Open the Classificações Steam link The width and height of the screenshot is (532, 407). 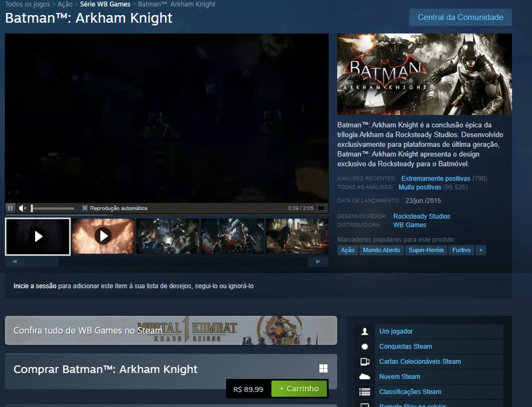coord(410,392)
